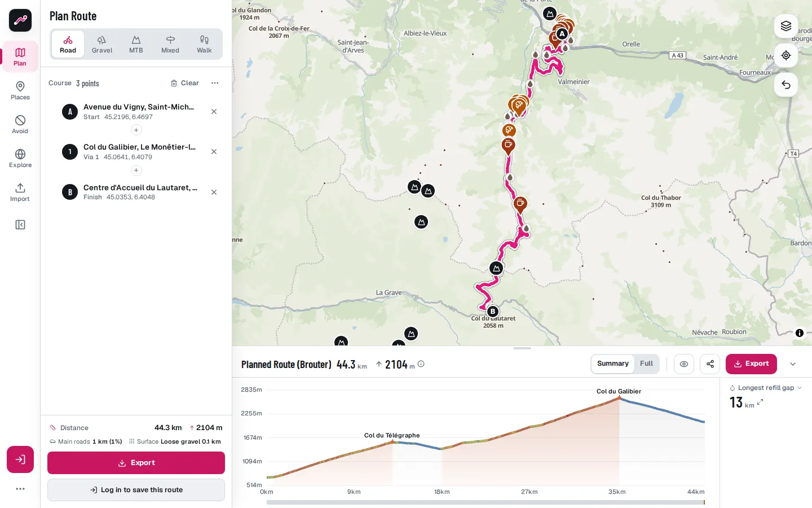Viewport: 812px width, 508px height.
Task: Switch to the Full tab
Action: (646, 364)
